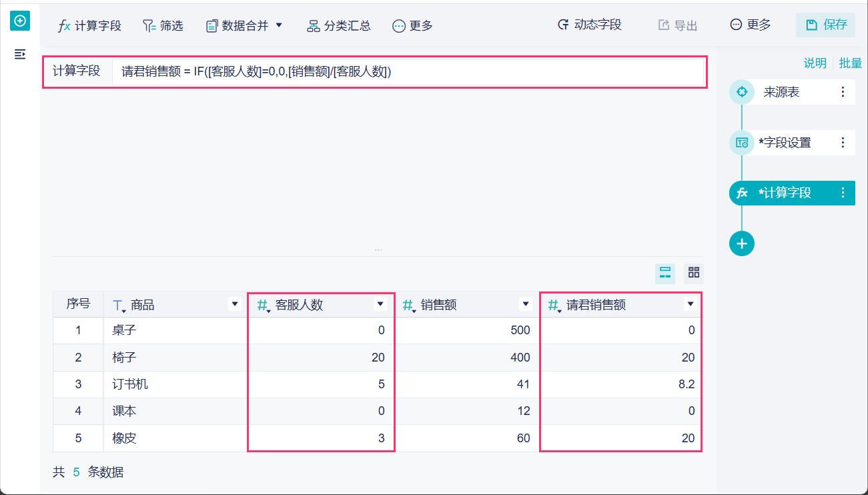Open the 筛选 filter tool
The height and width of the screenshot is (495, 868).
click(x=163, y=26)
